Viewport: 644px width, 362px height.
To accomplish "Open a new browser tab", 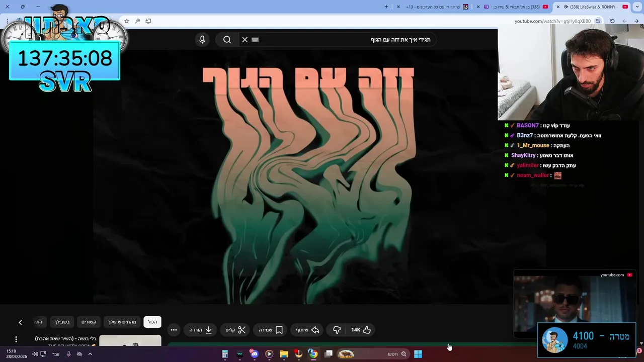I will point(386,7).
